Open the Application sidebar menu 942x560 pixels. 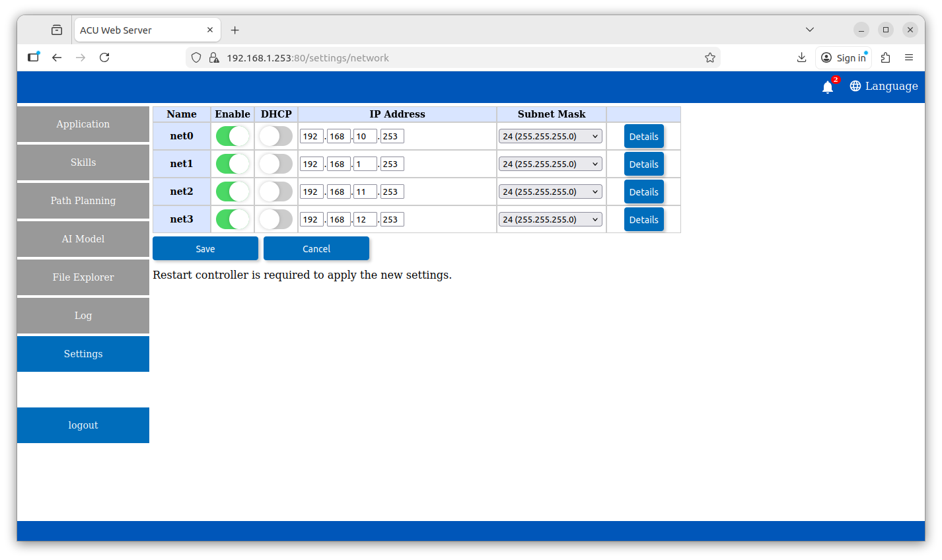tap(83, 124)
